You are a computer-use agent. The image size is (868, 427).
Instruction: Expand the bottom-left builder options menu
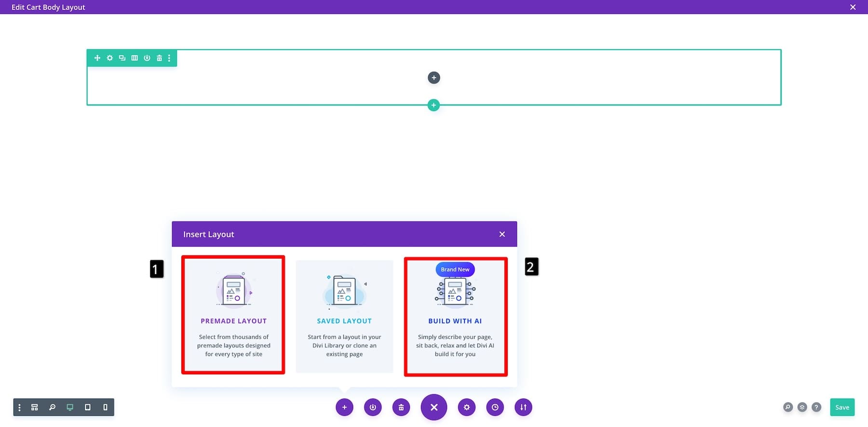tap(19, 407)
